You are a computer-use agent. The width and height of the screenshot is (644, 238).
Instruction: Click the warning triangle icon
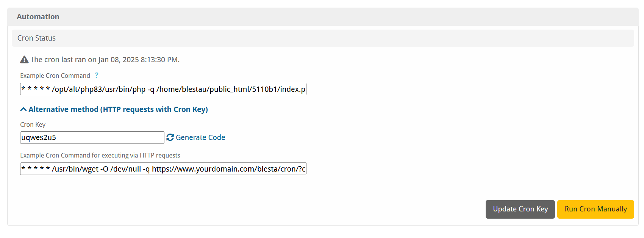[24, 60]
